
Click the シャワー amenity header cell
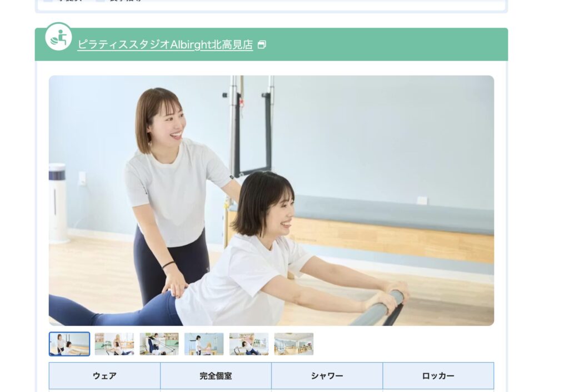click(x=327, y=375)
